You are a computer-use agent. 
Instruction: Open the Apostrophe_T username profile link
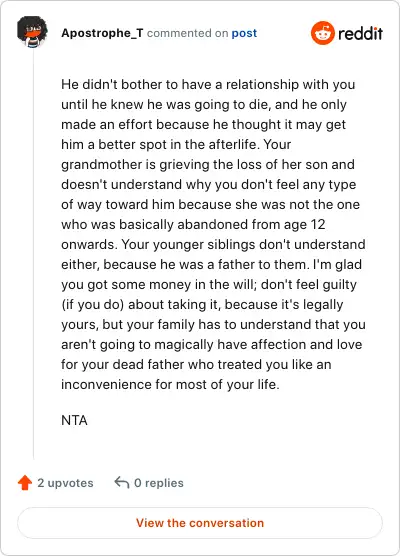point(102,33)
